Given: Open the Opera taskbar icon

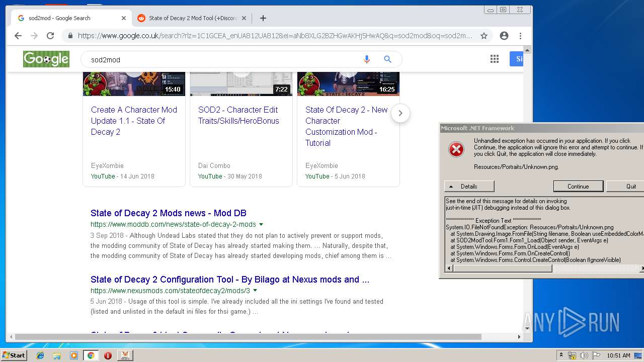Looking at the screenshot, I should (x=108, y=355).
